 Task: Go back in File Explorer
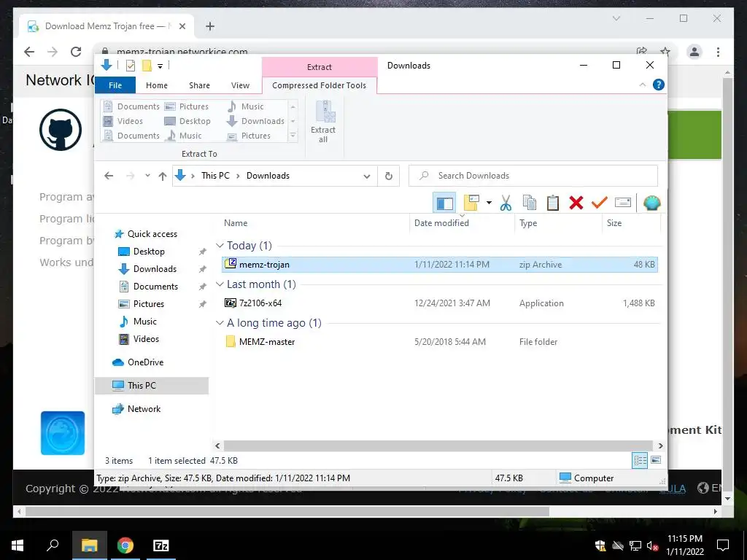(109, 176)
